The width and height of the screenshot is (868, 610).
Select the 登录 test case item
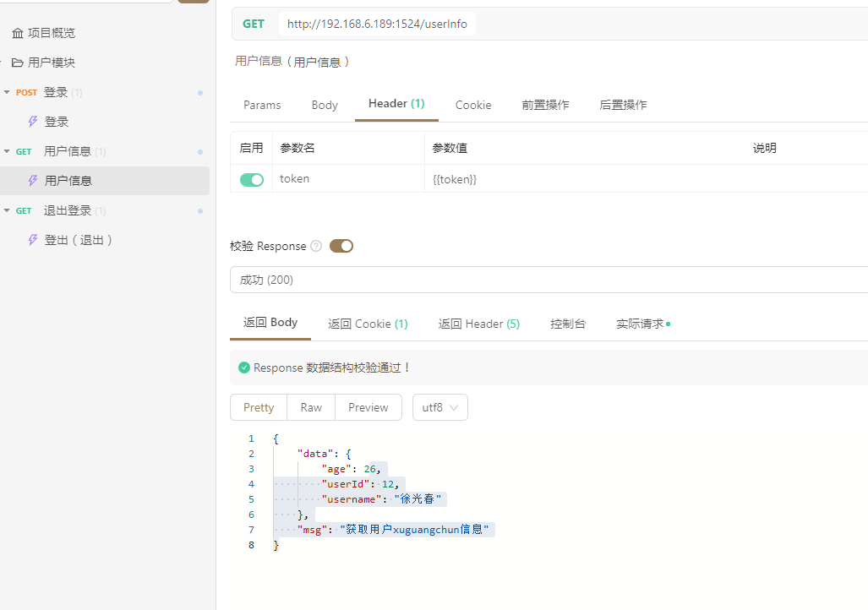point(57,122)
